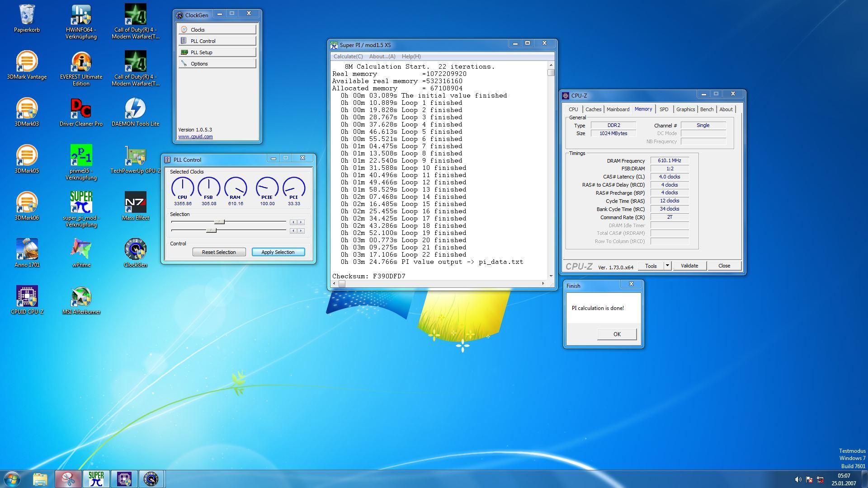Switch to the Mainboard tab in CPU-Z

[x=618, y=109]
